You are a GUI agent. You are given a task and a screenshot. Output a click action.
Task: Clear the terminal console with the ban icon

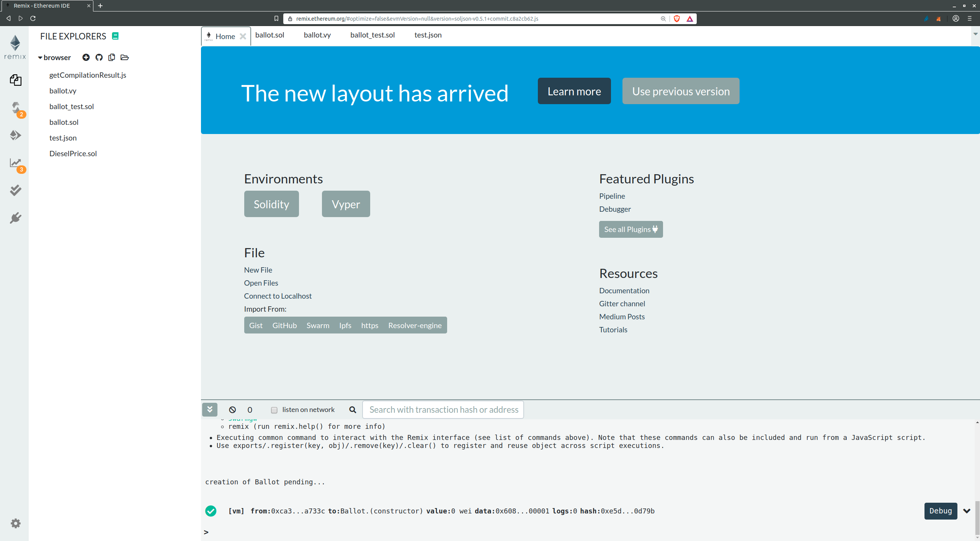pyautogui.click(x=232, y=409)
